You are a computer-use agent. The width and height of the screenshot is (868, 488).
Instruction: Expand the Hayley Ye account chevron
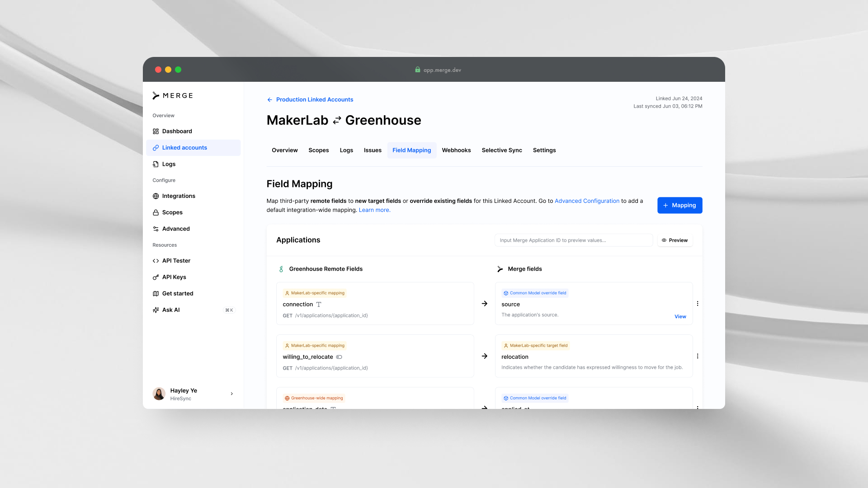pos(232,394)
